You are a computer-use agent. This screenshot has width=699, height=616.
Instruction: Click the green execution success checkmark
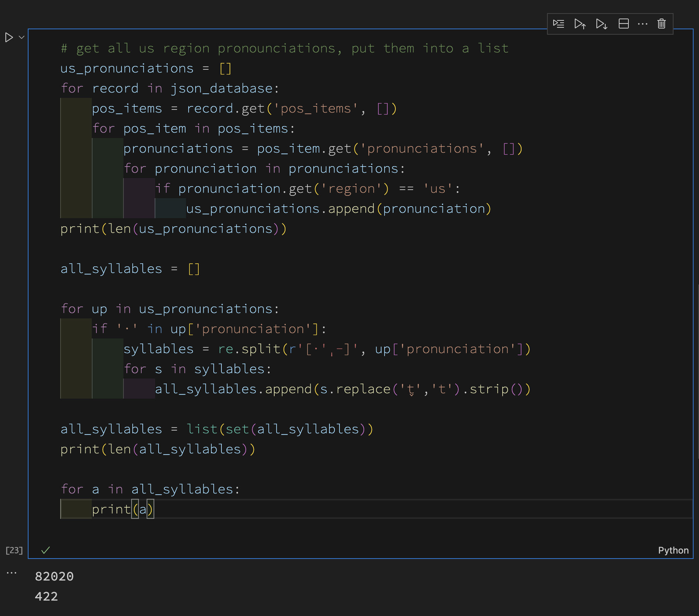[46, 550]
